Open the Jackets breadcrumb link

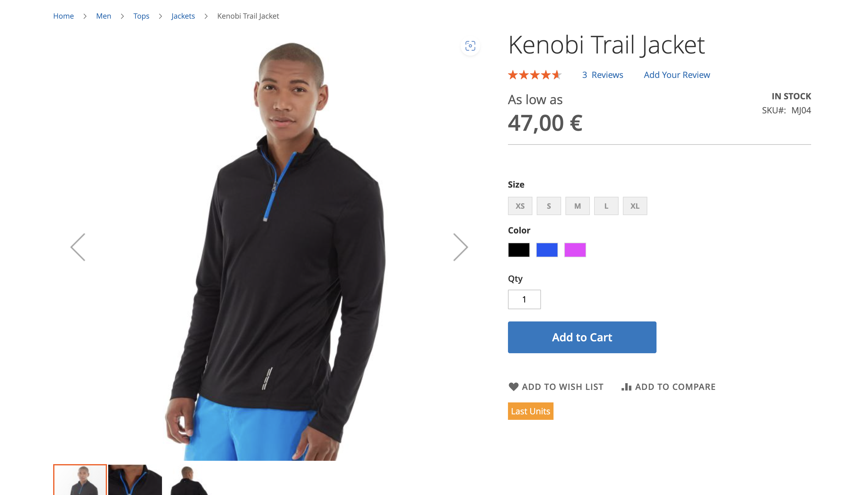[x=183, y=16]
